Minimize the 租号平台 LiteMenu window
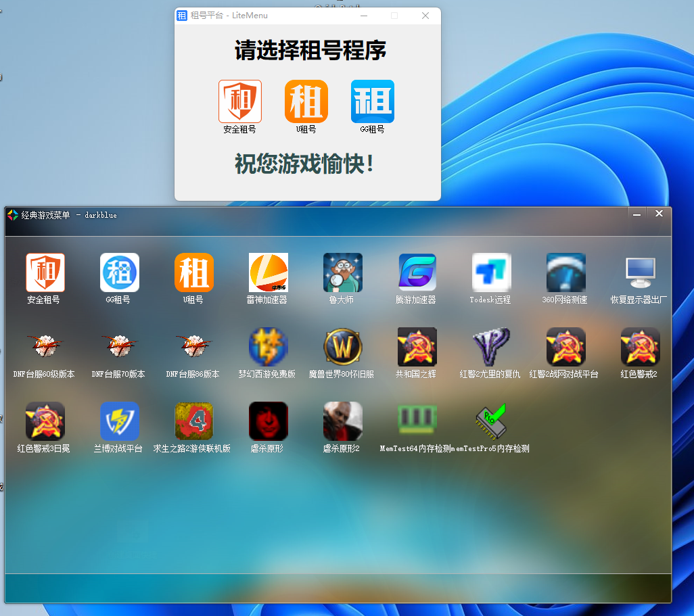The image size is (694, 616). (x=364, y=16)
